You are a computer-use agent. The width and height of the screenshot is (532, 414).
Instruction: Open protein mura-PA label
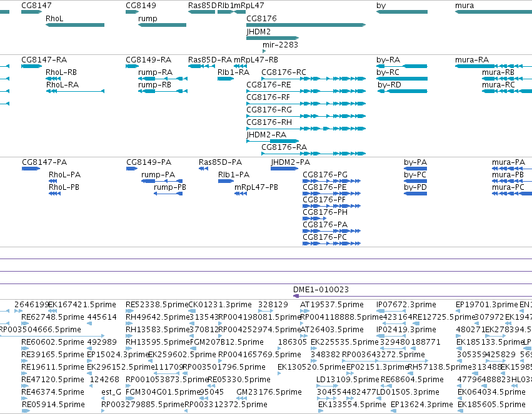coord(509,162)
